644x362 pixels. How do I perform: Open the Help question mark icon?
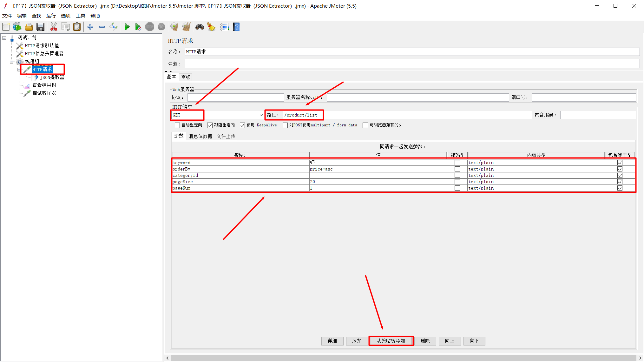pos(236,27)
